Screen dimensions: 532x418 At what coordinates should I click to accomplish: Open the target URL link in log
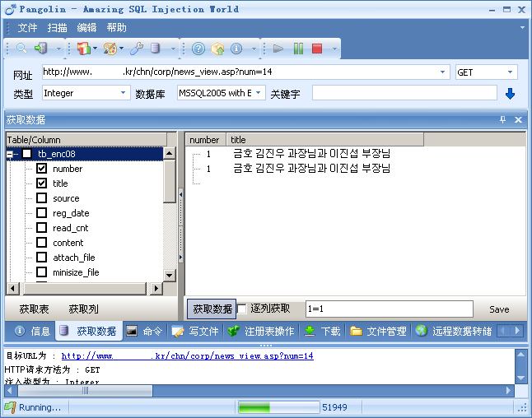(x=187, y=355)
